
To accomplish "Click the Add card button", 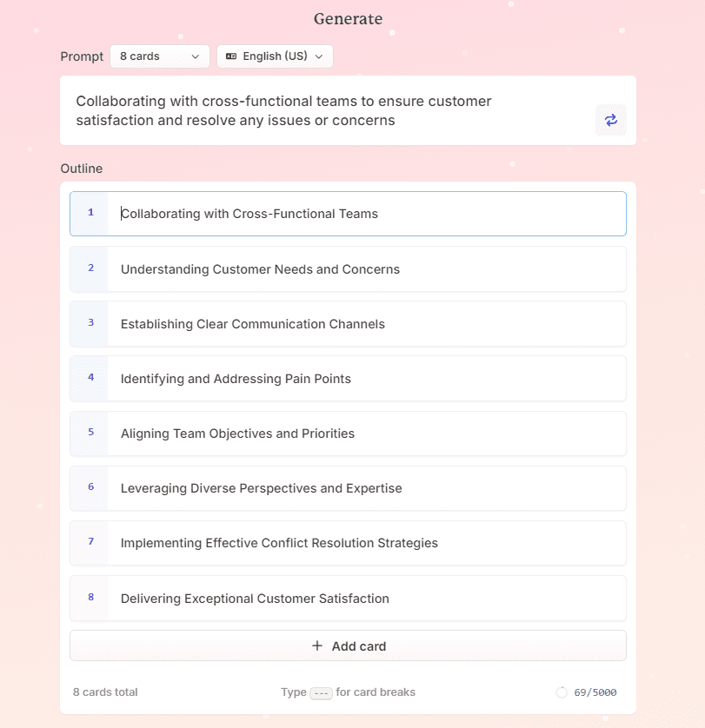I will [348, 645].
